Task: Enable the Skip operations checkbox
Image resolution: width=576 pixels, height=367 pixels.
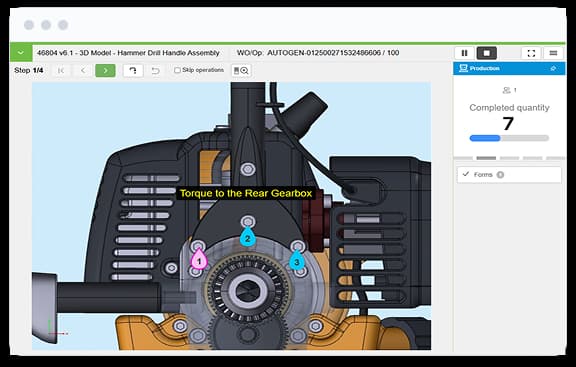Action: pos(177,70)
